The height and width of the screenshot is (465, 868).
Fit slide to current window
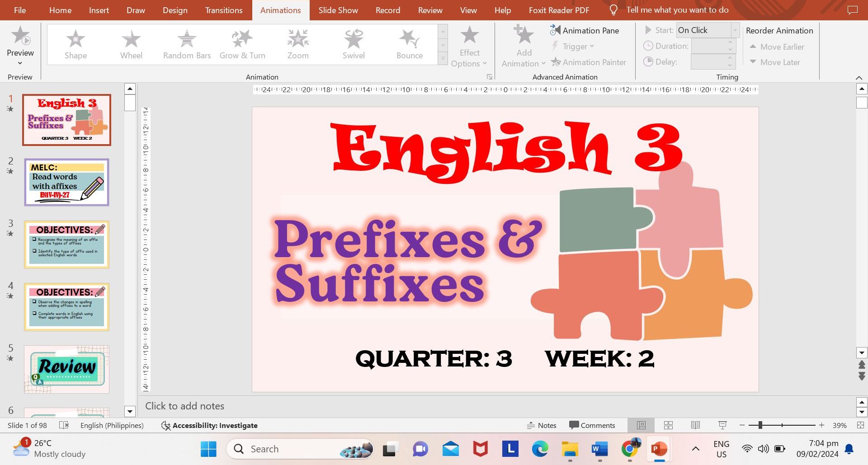pos(860,425)
